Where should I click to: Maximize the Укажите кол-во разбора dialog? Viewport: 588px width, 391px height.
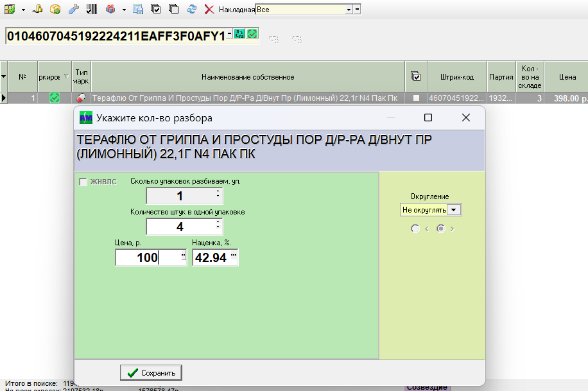[x=428, y=118]
